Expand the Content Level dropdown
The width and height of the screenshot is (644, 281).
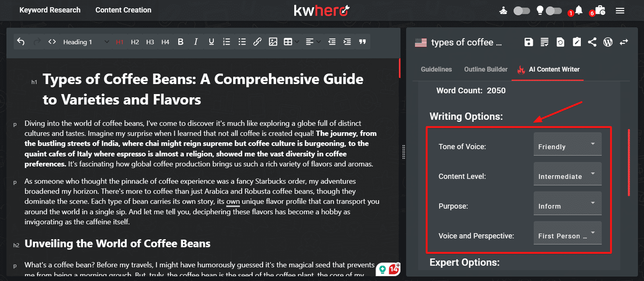(567, 174)
